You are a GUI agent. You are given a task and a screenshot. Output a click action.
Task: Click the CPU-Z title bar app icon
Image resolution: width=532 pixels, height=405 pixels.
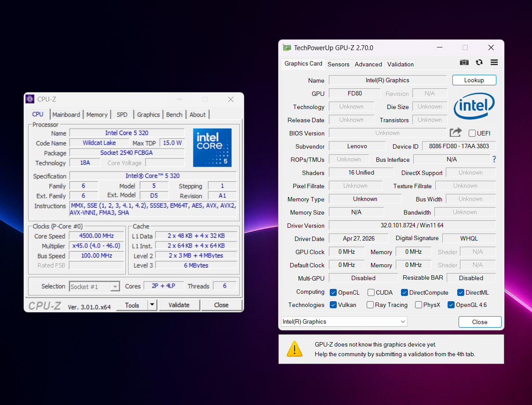[x=30, y=99]
